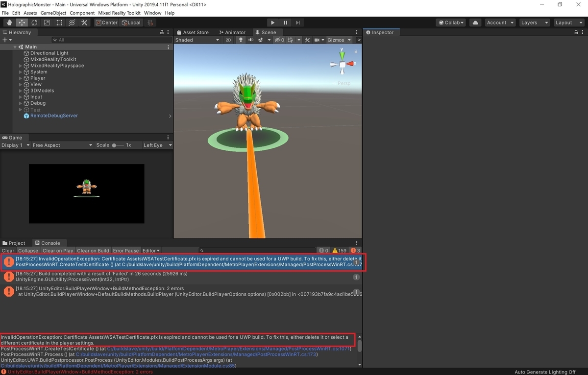The width and height of the screenshot is (588, 375).
Task: Switch to the Project tab
Action: click(14, 243)
